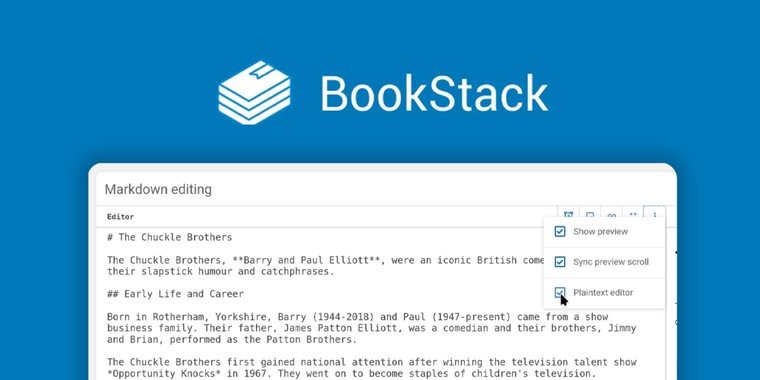Select the Sync preview scroll menu label
The width and height of the screenshot is (760, 380).
click(x=611, y=262)
